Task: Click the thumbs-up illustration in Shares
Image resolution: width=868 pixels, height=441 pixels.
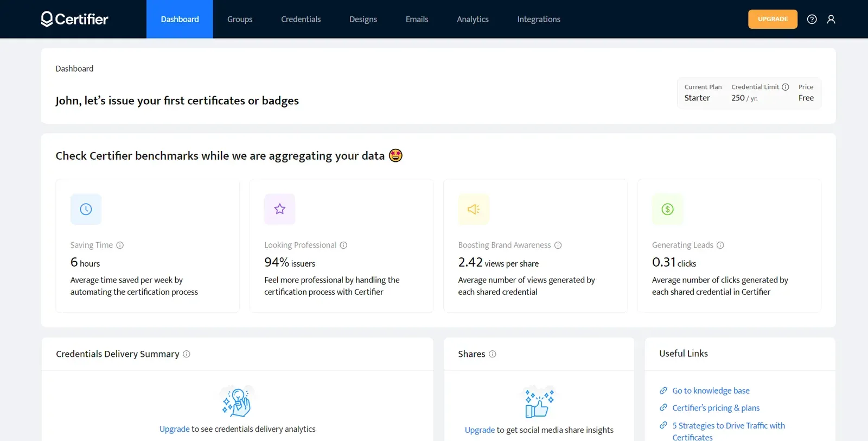Action: pos(539,402)
